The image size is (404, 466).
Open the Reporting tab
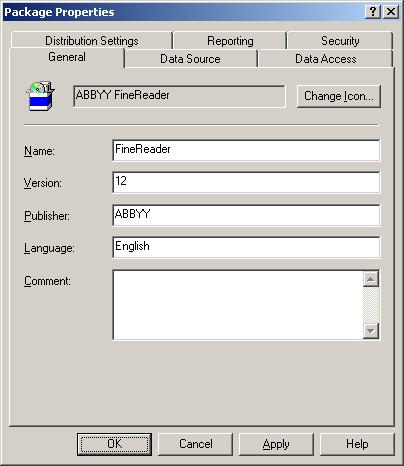(230, 41)
